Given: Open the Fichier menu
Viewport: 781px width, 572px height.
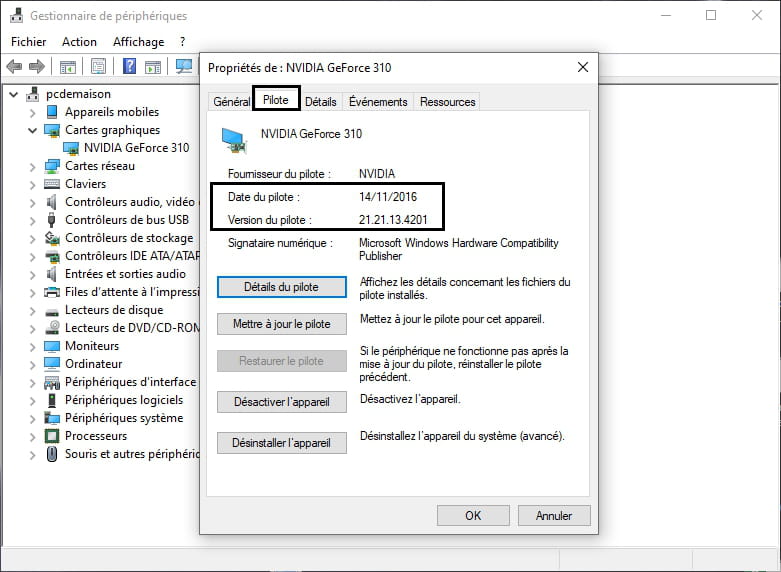Looking at the screenshot, I should pyautogui.click(x=28, y=42).
